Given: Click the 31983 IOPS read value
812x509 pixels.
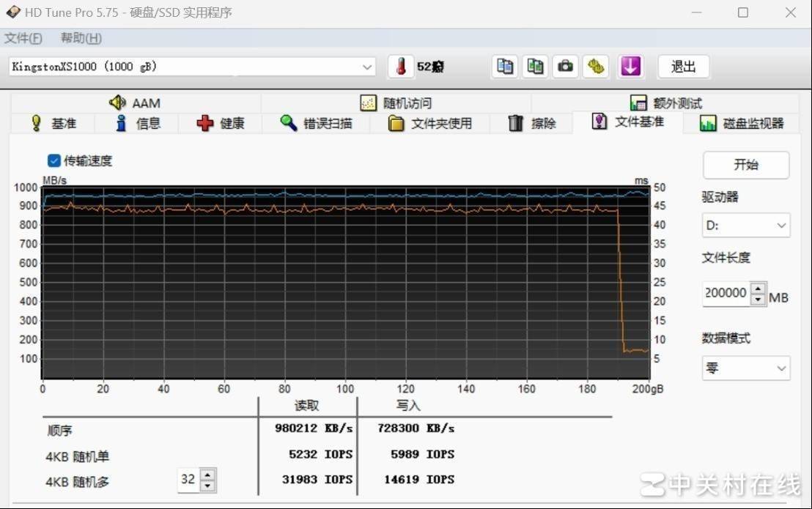Looking at the screenshot, I should coord(317,480).
